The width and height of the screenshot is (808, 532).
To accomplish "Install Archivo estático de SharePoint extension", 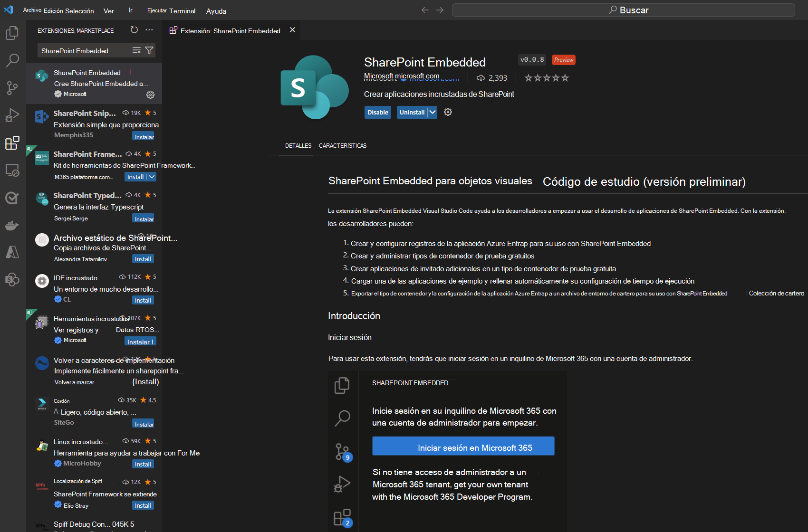I will tap(143, 259).
